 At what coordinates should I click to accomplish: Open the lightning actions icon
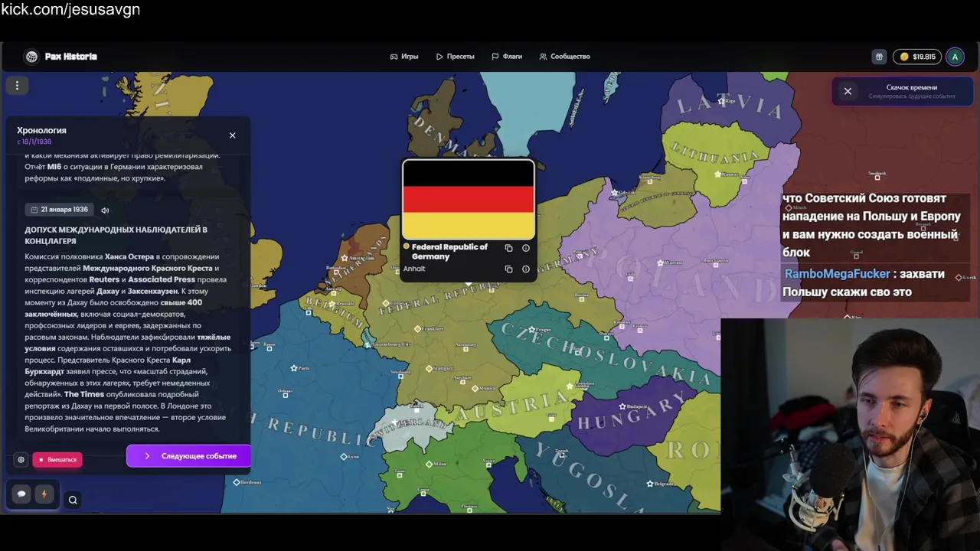[x=44, y=494]
